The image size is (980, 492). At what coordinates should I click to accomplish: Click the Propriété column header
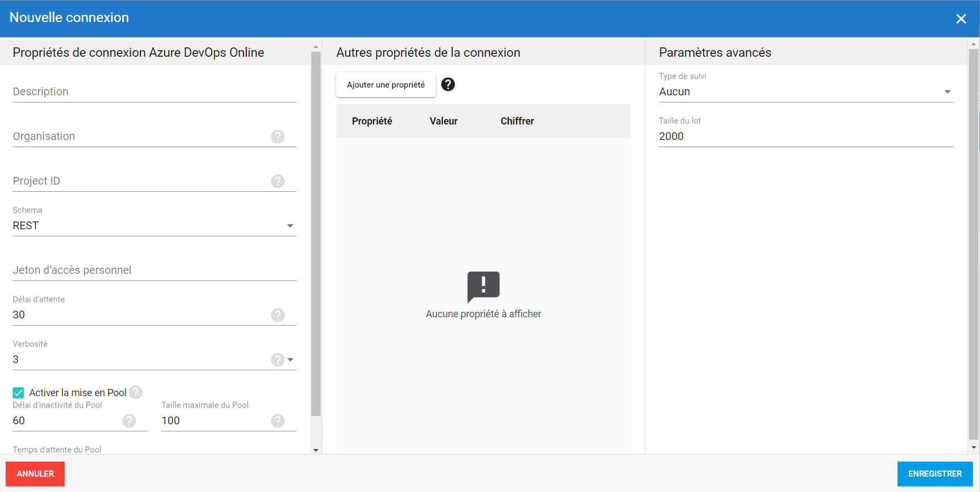point(372,121)
